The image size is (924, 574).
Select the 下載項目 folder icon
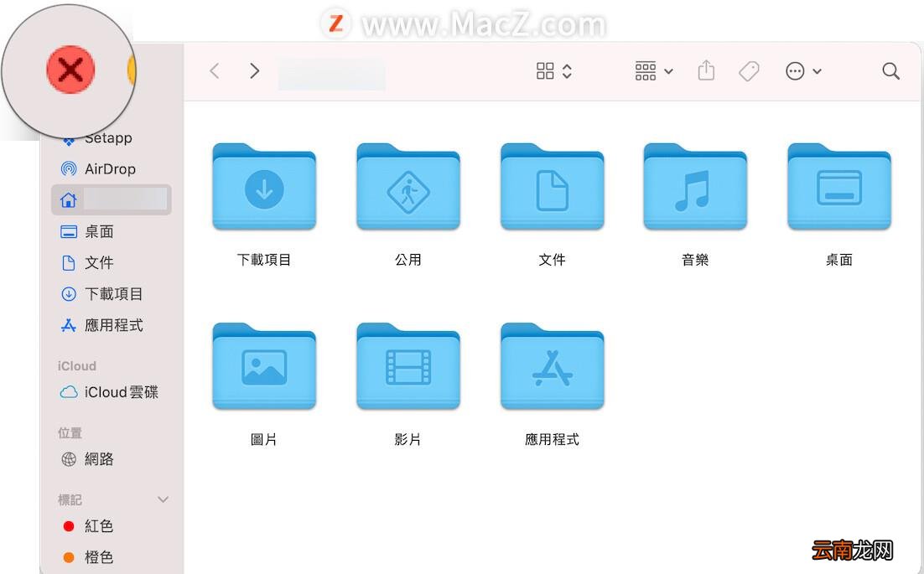pyautogui.click(x=264, y=187)
